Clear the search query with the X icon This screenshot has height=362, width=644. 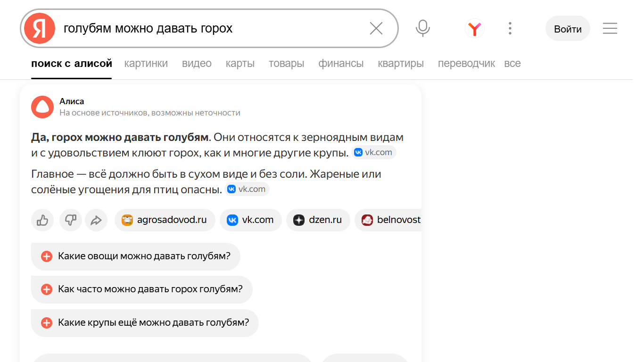pyautogui.click(x=376, y=29)
